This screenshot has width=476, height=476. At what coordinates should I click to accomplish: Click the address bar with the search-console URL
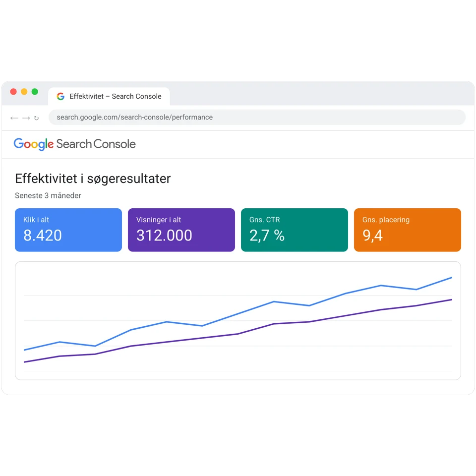click(x=257, y=117)
